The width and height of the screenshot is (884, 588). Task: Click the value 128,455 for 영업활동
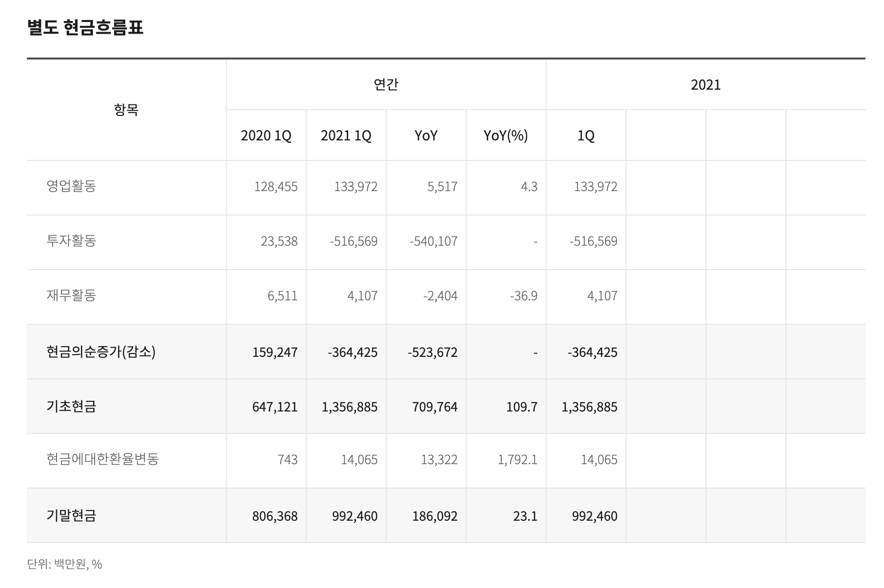click(275, 187)
